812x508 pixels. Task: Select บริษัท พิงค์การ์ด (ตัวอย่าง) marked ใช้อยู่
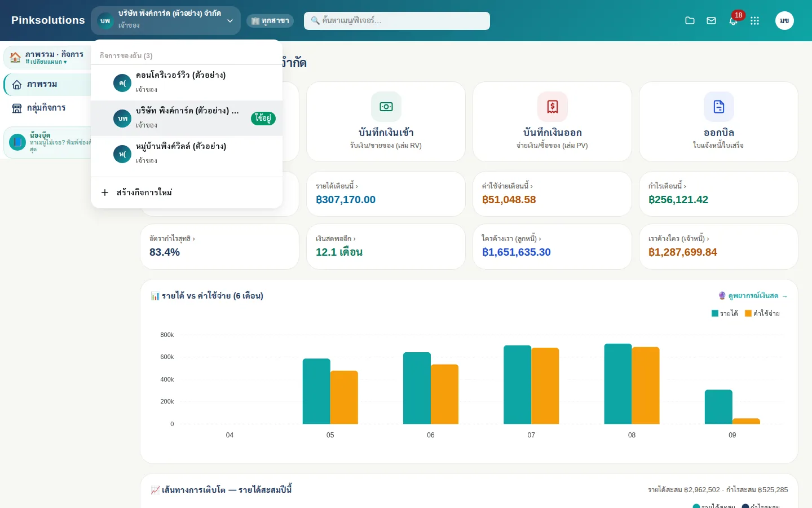[187, 119]
